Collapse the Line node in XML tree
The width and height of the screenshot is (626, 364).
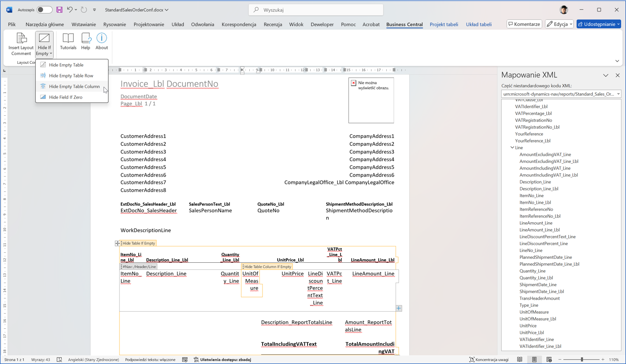[x=512, y=148]
